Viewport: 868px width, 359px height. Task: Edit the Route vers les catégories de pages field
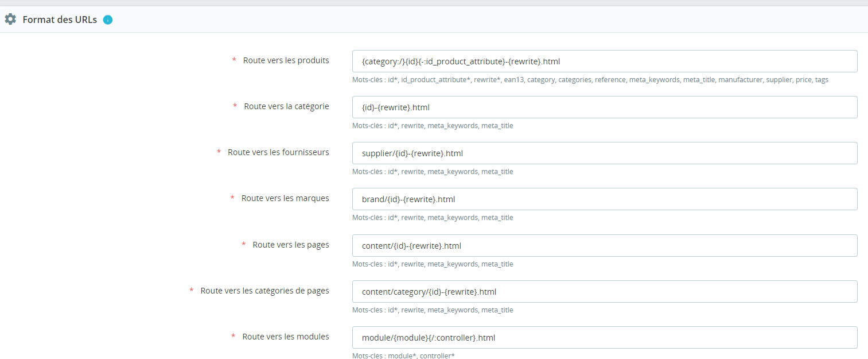(x=605, y=291)
